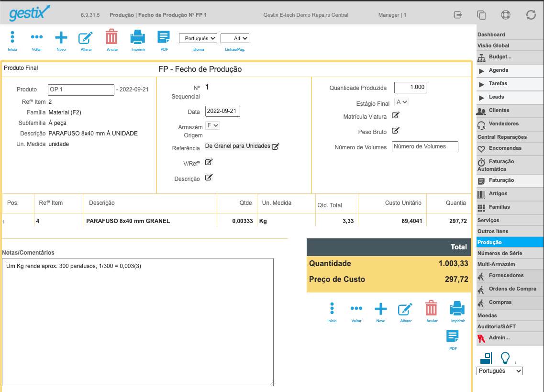The width and height of the screenshot is (544, 392).
Task: Click the computer icon above sidebar language selector
Action: click(x=486, y=358)
